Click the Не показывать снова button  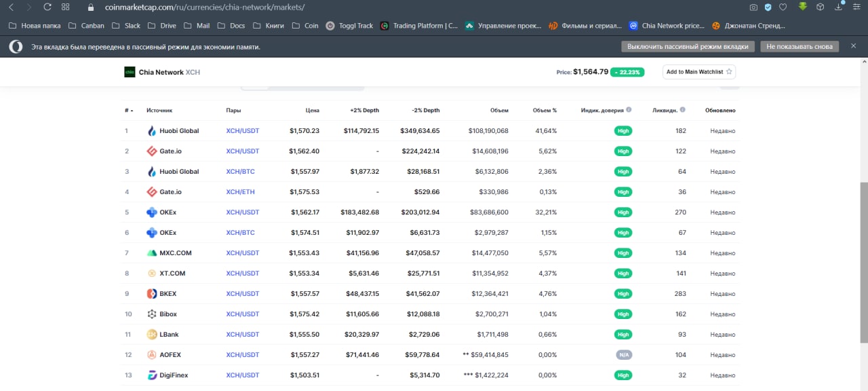[x=800, y=47]
